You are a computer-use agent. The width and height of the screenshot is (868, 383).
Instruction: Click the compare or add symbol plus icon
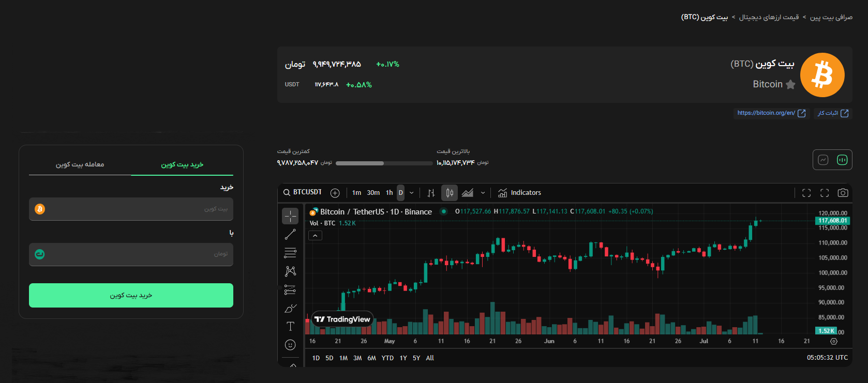pyautogui.click(x=335, y=193)
